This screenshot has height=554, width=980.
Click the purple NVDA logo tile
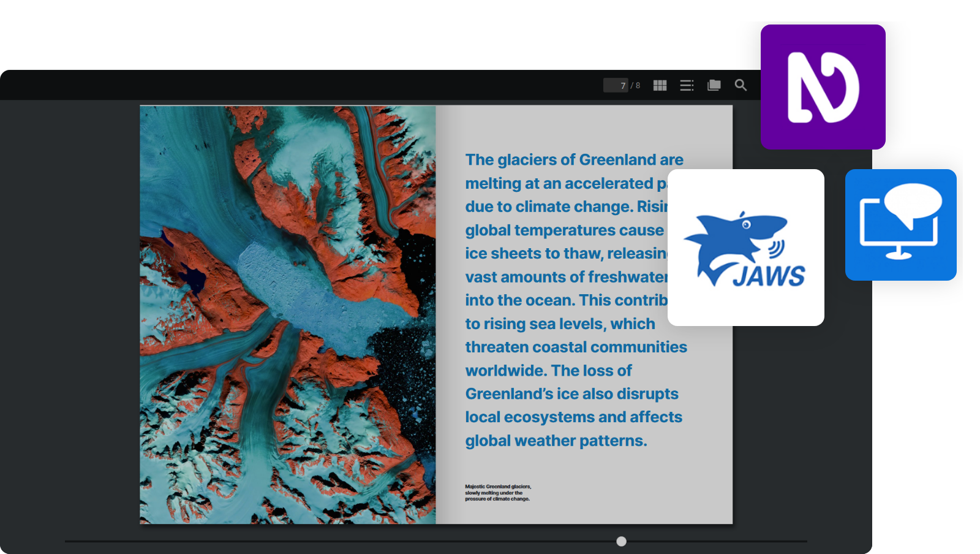[x=823, y=87]
